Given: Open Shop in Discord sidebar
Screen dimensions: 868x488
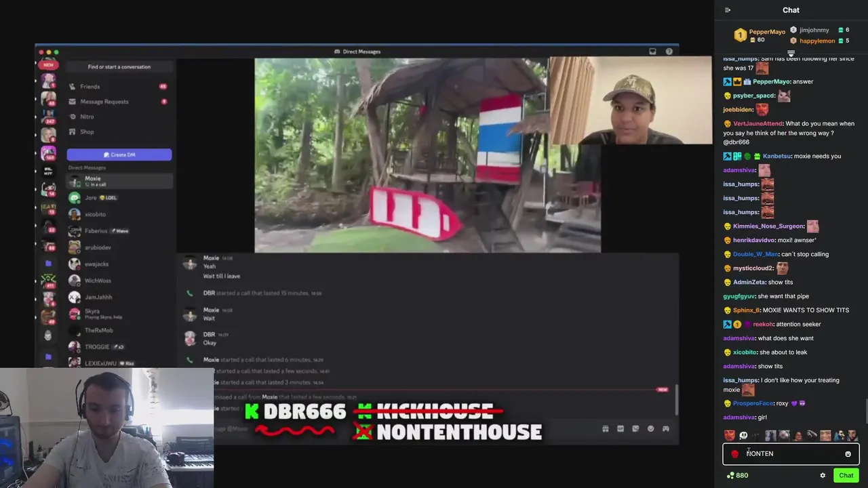Looking at the screenshot, I should click(x=119, y=131).
